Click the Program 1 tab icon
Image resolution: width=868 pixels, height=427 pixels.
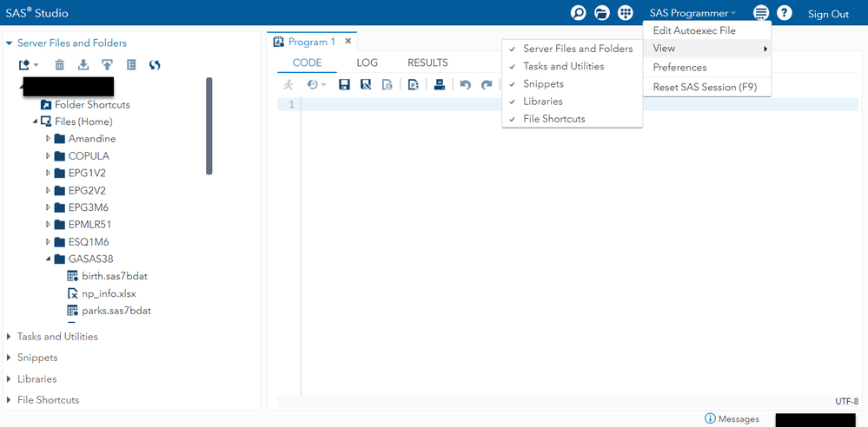279,42
